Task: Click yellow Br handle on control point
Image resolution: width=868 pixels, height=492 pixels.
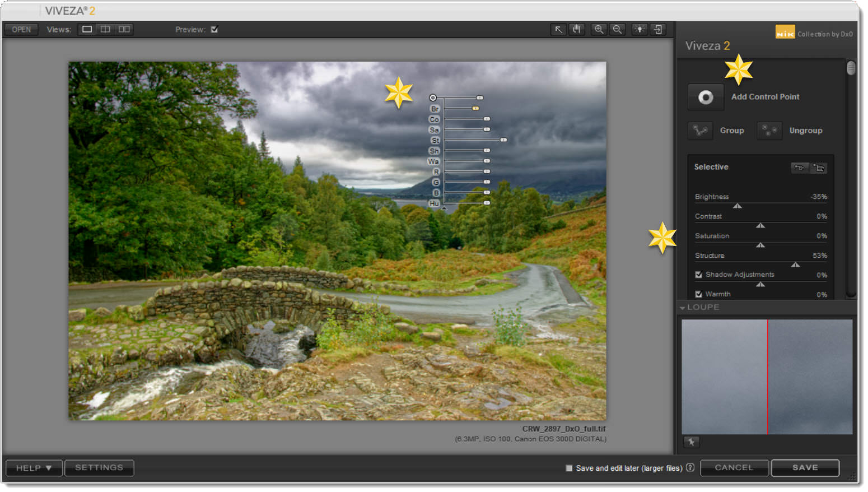Action: click(x=475, y=108)
